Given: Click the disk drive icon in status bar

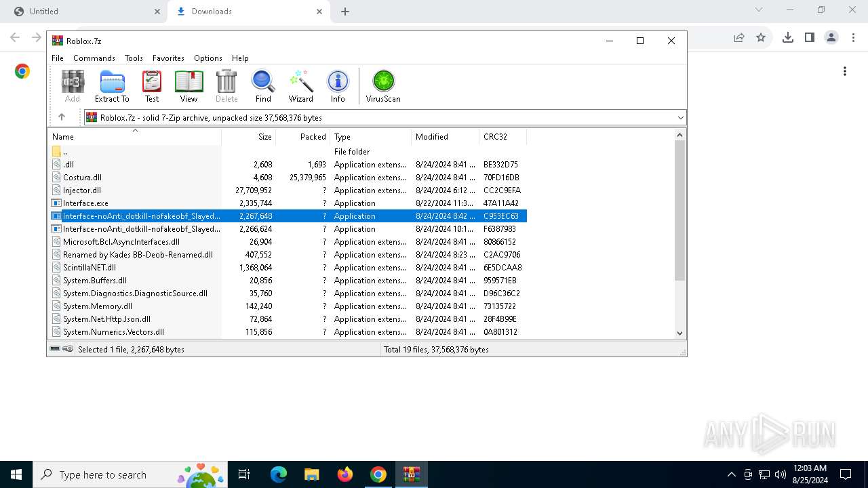Looking at the screenshot, I should (x=55, y=349).
